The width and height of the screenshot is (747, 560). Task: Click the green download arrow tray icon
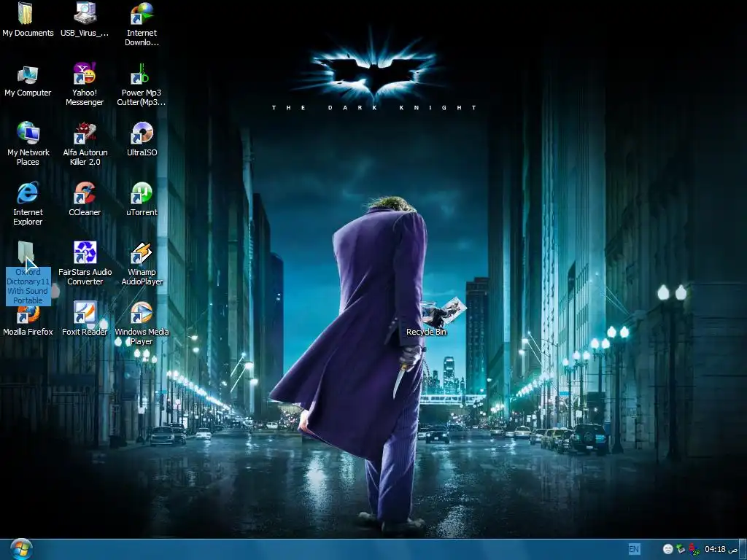tap(681, 549)
